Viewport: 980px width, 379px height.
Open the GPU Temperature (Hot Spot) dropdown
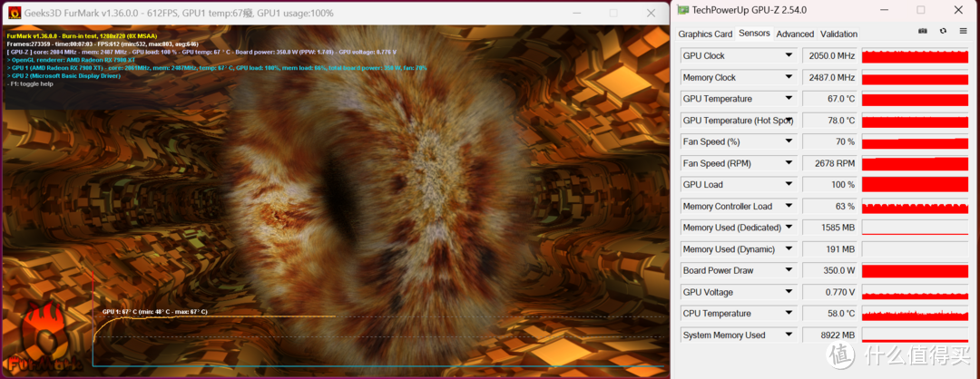[789, 121]
